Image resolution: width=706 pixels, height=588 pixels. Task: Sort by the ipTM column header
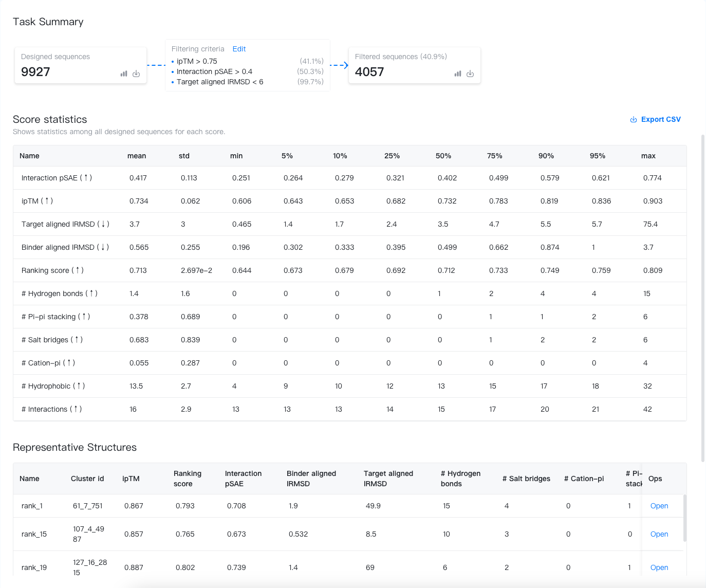132,479
